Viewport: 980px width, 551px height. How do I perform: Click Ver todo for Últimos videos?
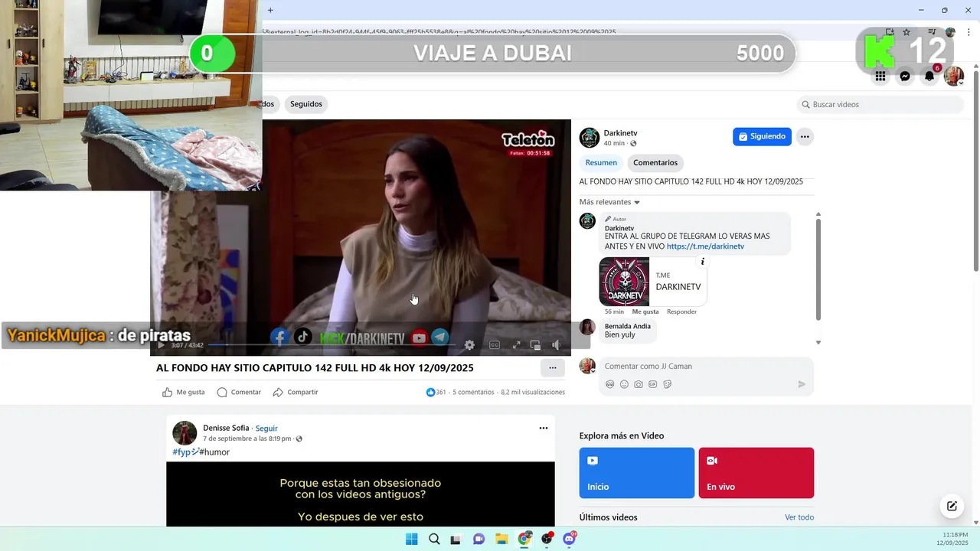coord(799,517)
